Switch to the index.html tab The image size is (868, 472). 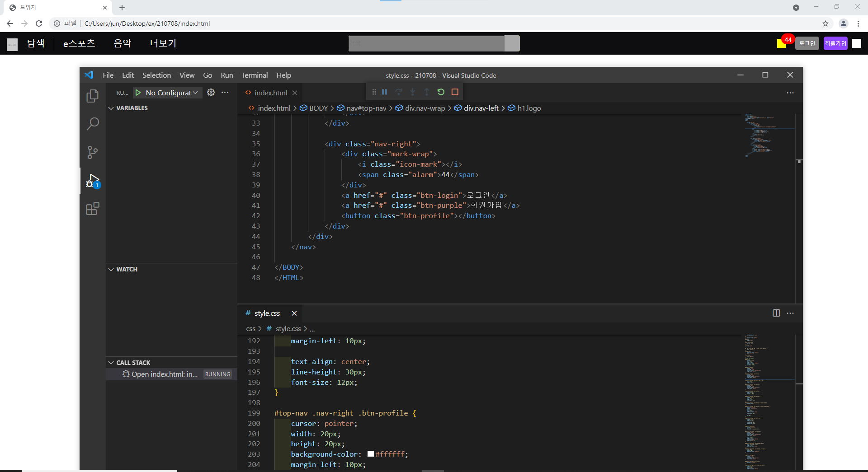[x=270, y=93]
